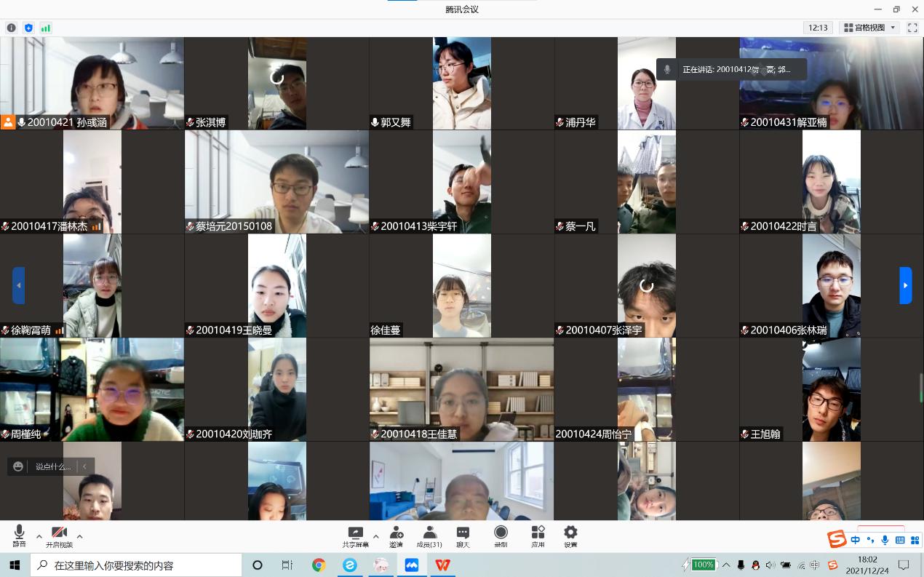924x577 pixels.
Task: Open the Invite (邀请) option
Action: (x=396, y=536)
